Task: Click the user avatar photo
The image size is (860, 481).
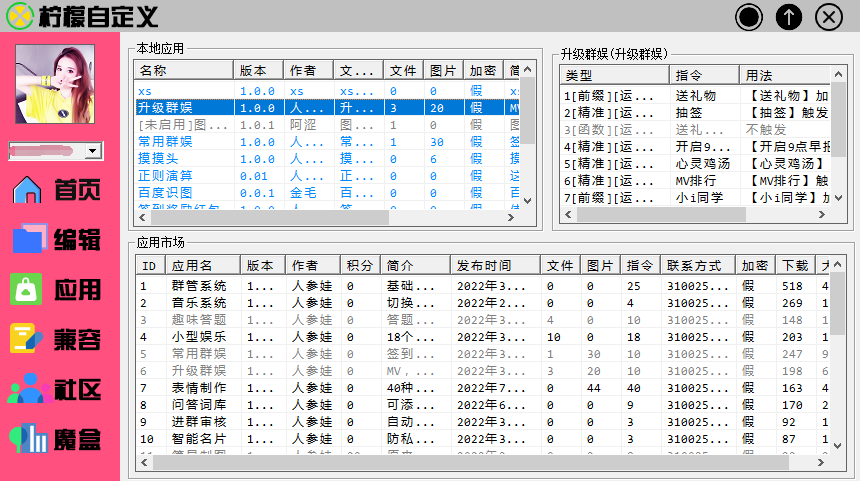Action: tap(55, 84)
